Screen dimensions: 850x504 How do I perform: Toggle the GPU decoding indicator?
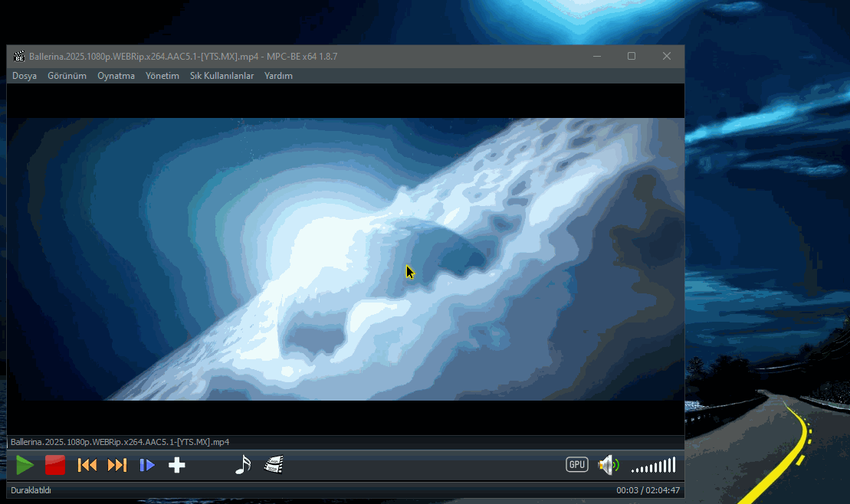tap(577, 464)
